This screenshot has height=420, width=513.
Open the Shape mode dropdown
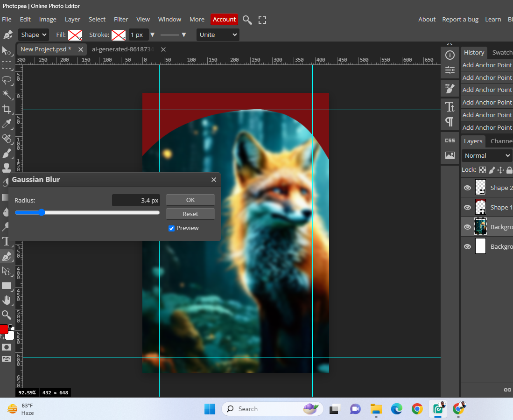34,35
